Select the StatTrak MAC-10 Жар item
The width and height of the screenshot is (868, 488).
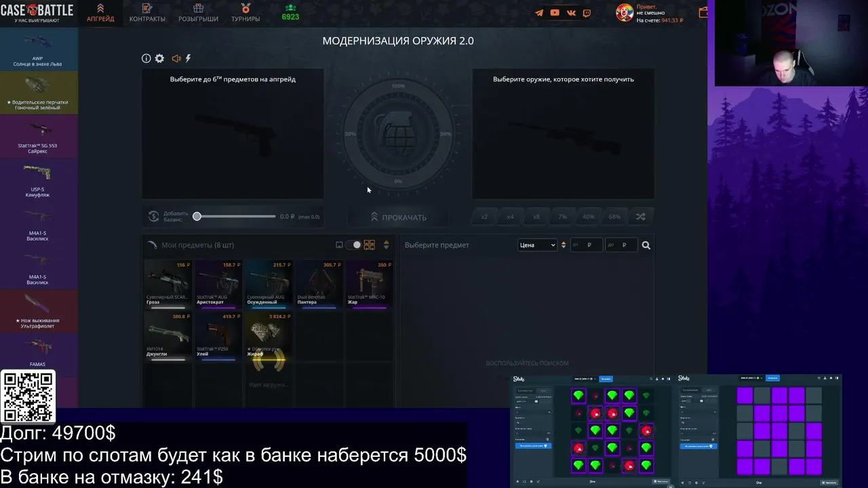pyautogui.click(x=369, y=285)
